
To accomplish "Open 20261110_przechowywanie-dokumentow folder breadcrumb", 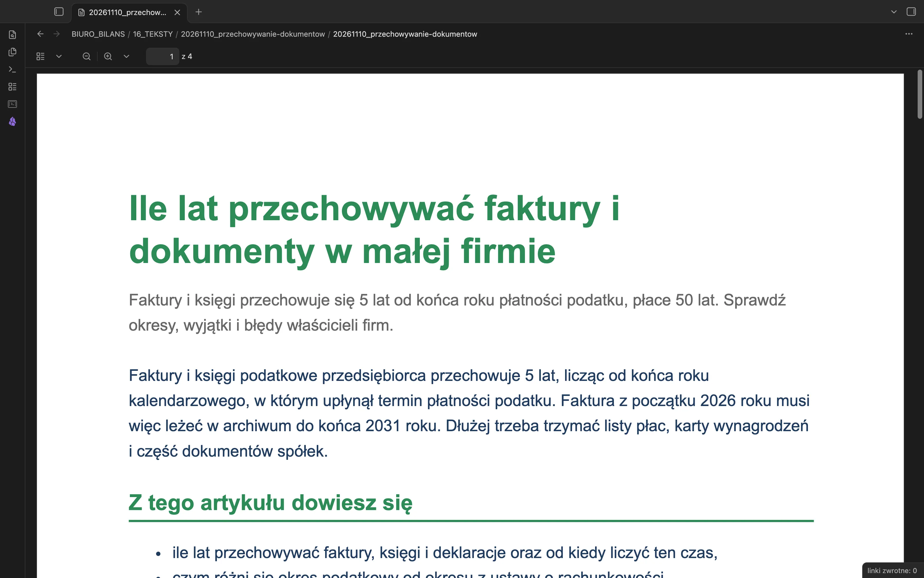I will coord(253,34).
